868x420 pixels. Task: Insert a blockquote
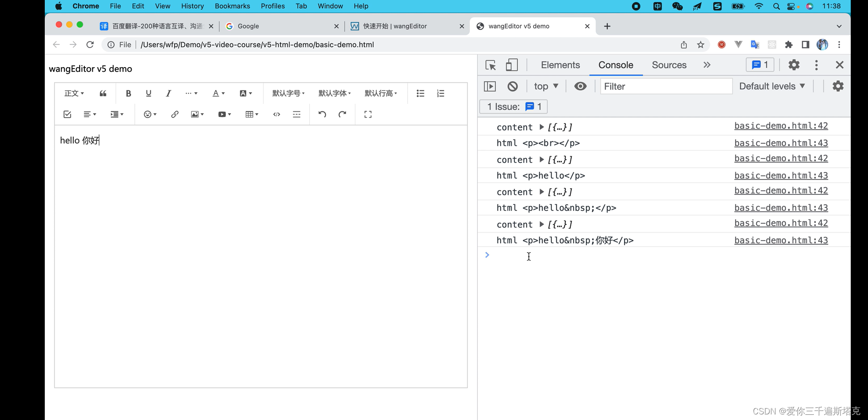point(103,93)
